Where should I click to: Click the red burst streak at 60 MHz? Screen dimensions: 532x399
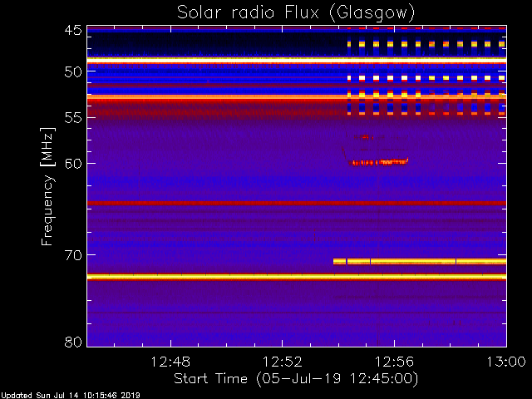pyautogui.click(x=378, y=162)
